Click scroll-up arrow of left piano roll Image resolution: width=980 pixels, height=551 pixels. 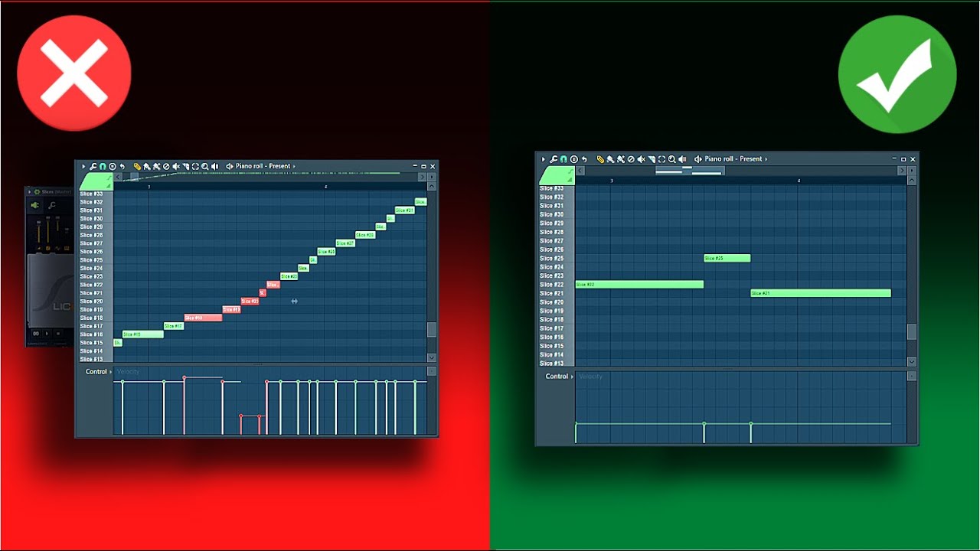[432, 186]
